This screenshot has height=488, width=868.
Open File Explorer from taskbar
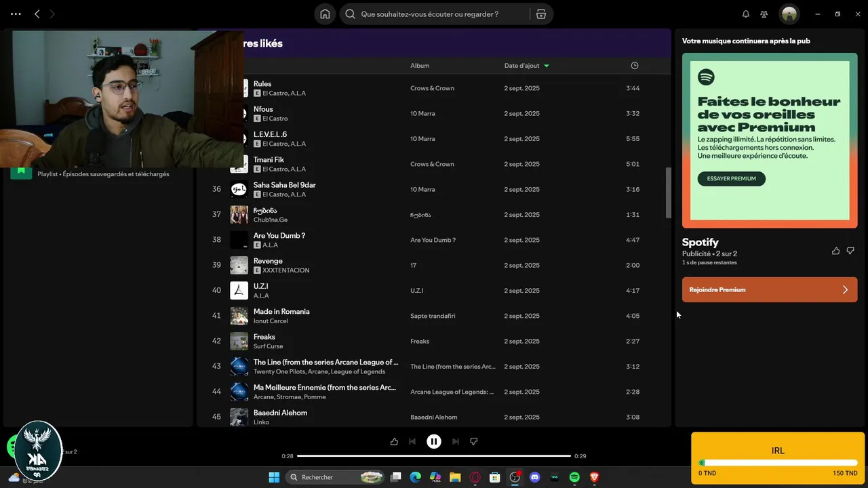pos(455,477)
